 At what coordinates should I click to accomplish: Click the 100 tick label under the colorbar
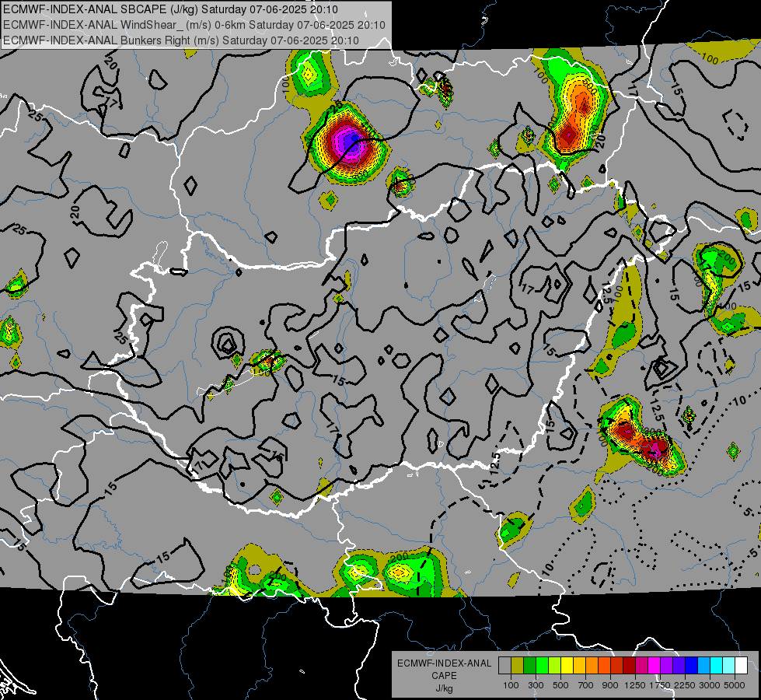point(511,685)
